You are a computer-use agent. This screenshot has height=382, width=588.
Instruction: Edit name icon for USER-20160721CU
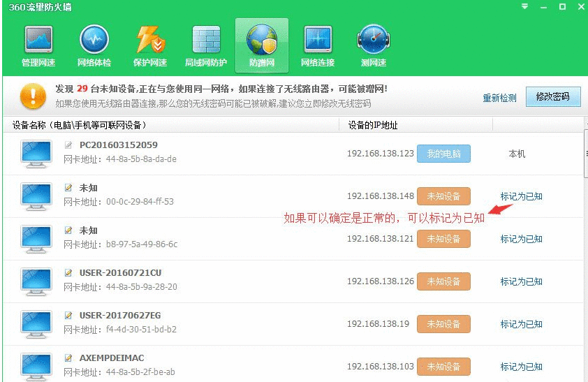[68, 272]
